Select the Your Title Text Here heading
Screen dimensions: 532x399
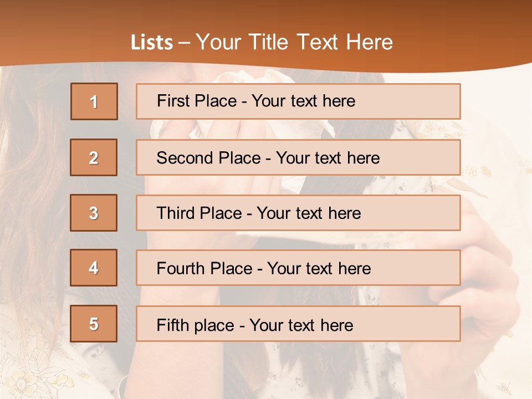[294, 43]
